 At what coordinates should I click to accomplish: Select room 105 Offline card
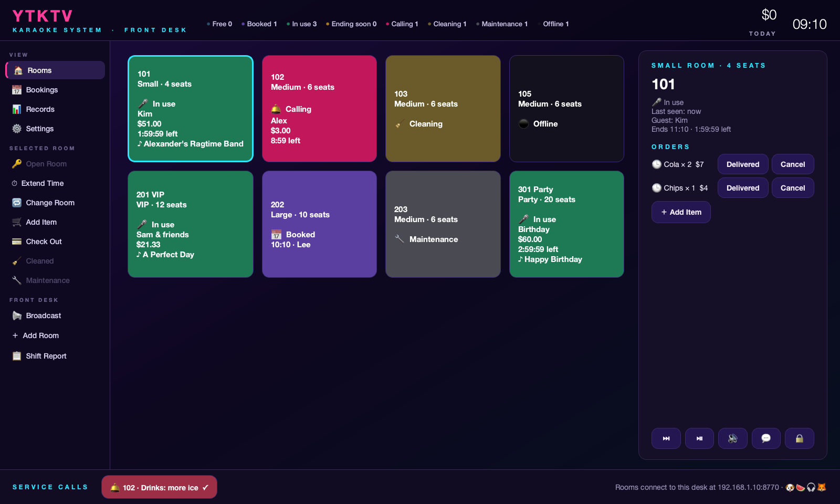tap(566, 109)
